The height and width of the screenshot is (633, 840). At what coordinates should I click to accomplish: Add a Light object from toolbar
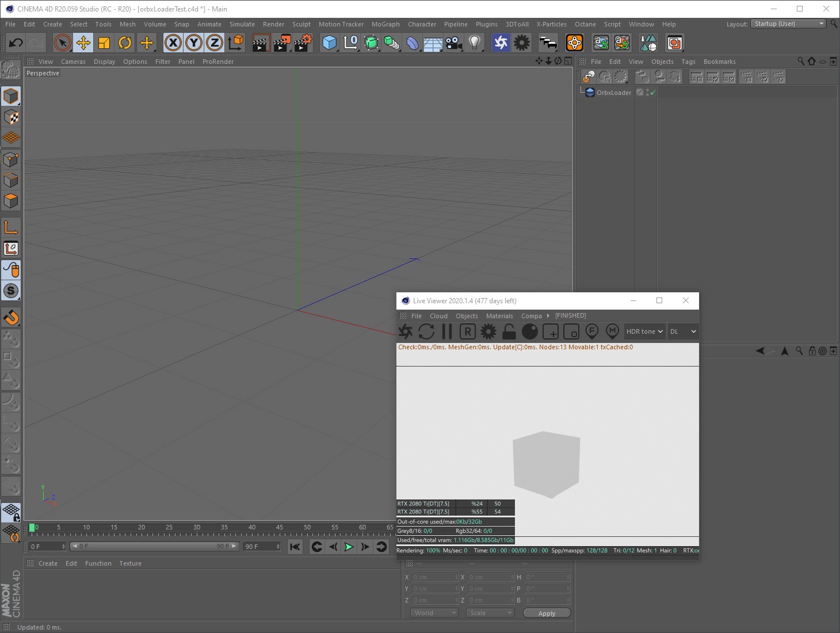pyautogui.click(x=475, y=43)
